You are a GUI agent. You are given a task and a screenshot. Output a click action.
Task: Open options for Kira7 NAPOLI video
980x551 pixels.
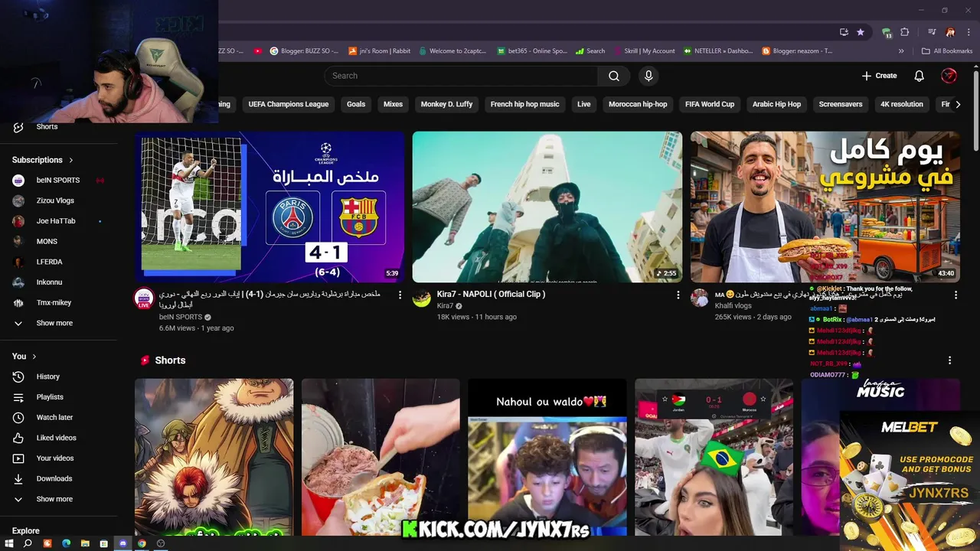coord(678,295)
